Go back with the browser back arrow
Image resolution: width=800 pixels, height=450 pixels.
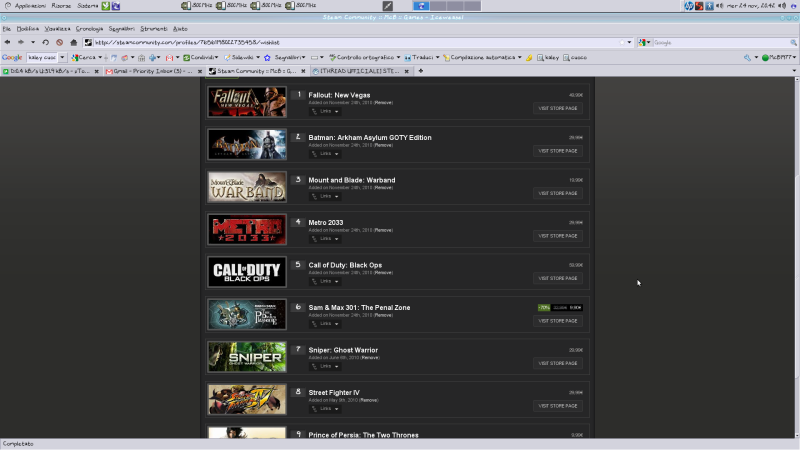(8, 42)
